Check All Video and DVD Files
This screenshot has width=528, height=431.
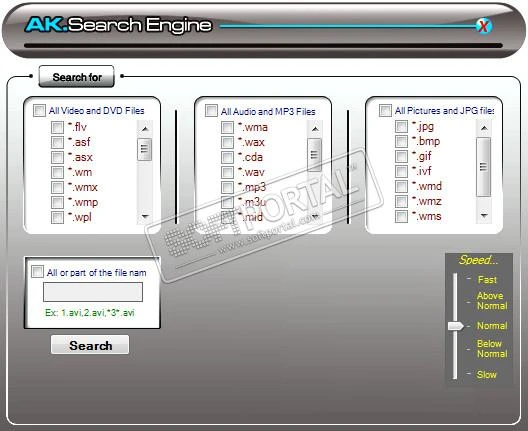(x=39, y=110)
